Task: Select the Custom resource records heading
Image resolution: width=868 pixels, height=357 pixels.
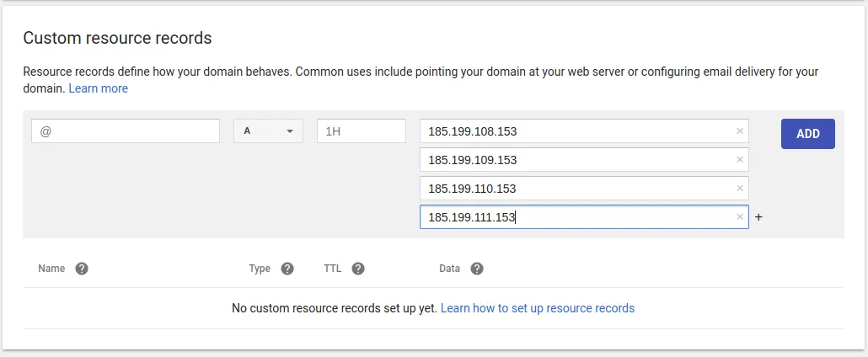Action: click(117, 38)
